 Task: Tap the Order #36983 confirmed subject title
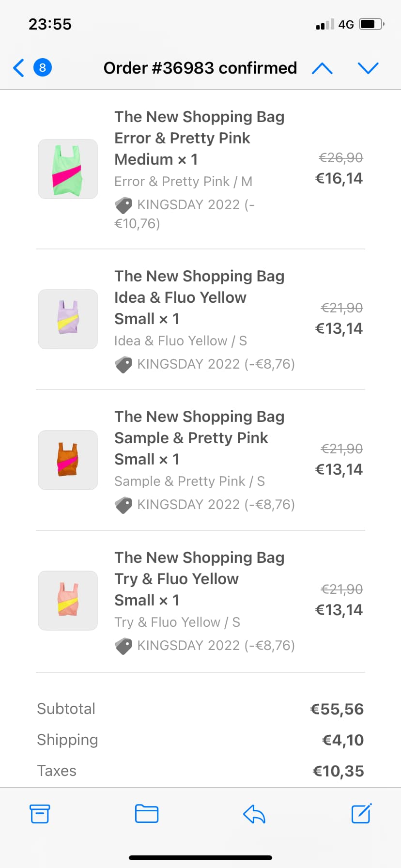(x=200, y=68)
